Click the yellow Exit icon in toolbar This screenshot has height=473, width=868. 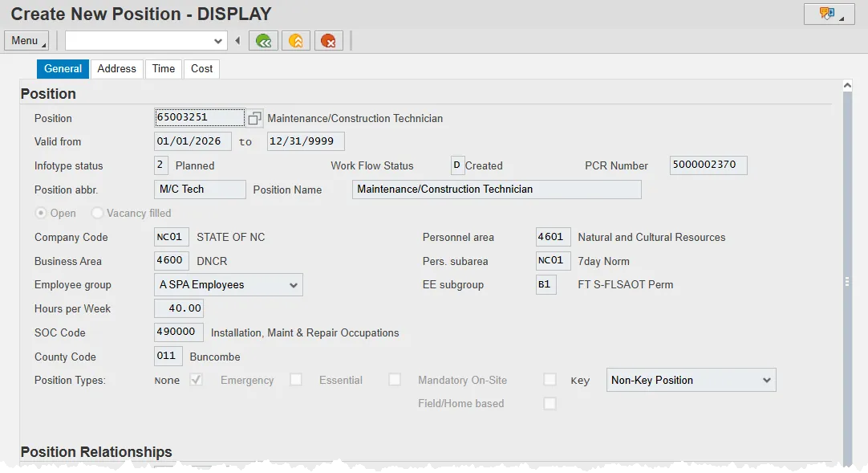pyautogui.click(x=296, y=41)
